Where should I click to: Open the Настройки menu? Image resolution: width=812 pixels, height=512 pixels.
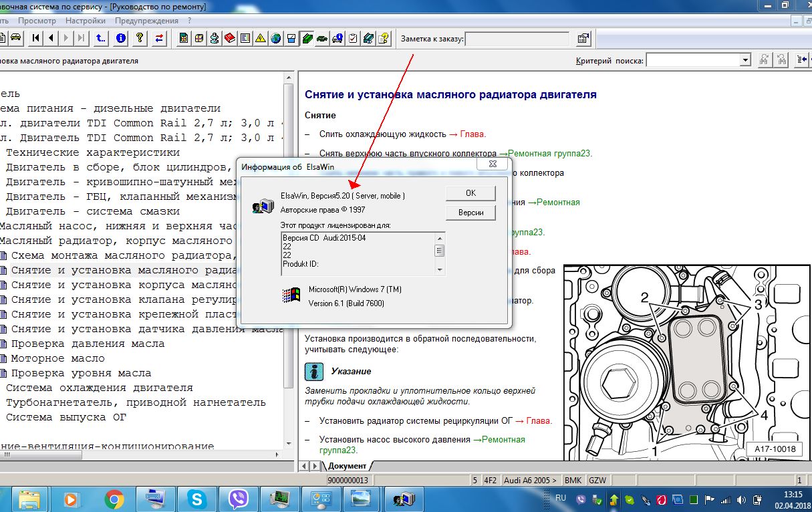coord(86,21)
